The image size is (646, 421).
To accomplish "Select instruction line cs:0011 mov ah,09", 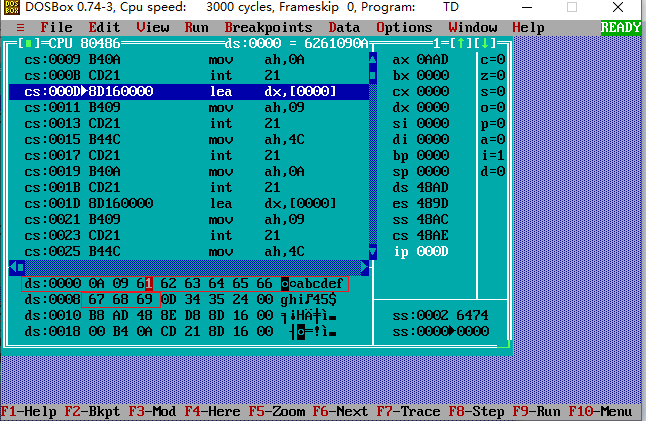I will pyautogui.click(x=189, y=108).
